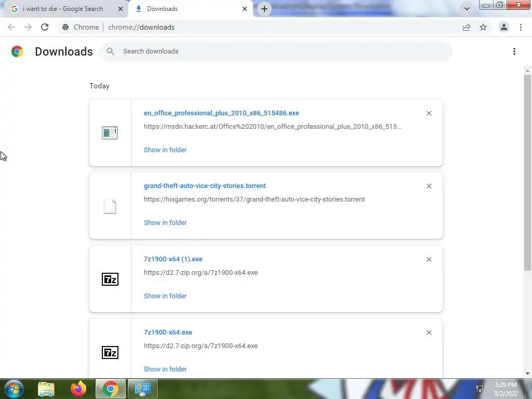Close the Downloads tab
This screenshot has width=532, height=399.
point(245,9)
